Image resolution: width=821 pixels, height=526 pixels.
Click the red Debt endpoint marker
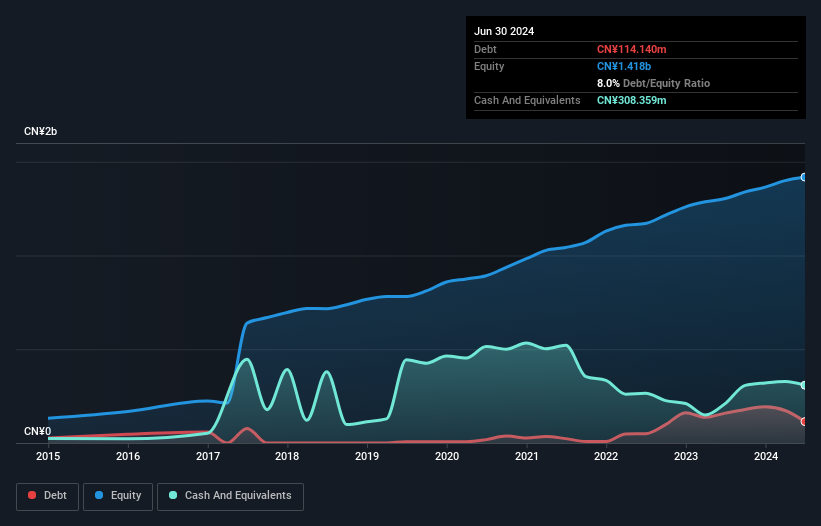[804, 421]
